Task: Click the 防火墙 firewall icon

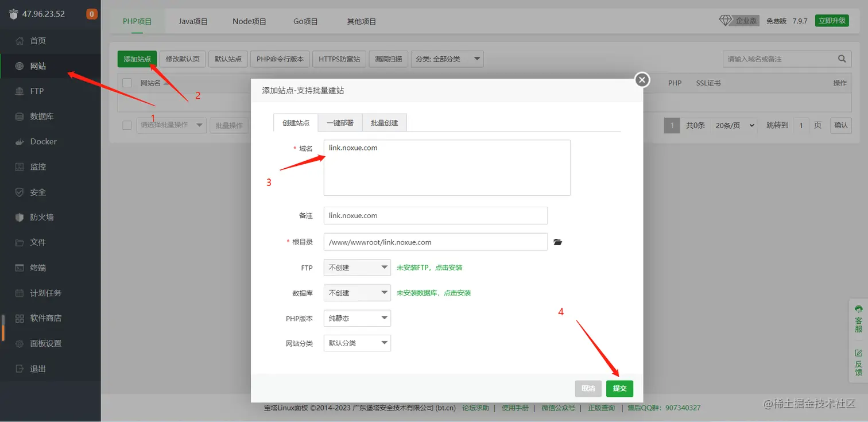Action: [x=20, y=218]
